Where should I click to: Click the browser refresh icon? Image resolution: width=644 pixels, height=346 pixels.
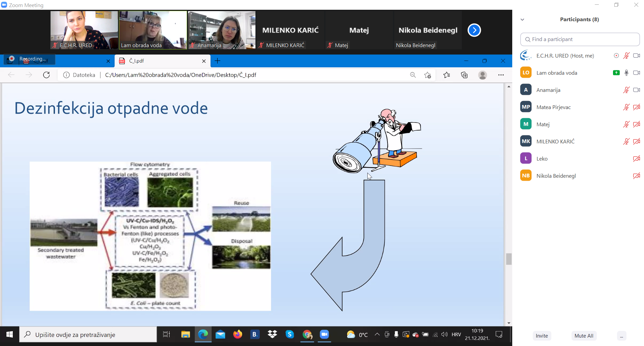pyautogui.click(x=47, y=75)
